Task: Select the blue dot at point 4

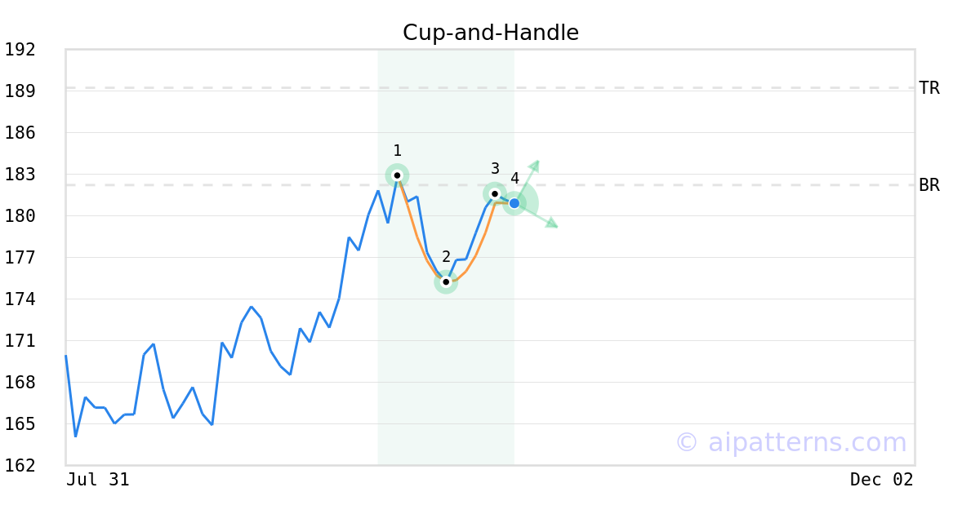Action: 514,203
